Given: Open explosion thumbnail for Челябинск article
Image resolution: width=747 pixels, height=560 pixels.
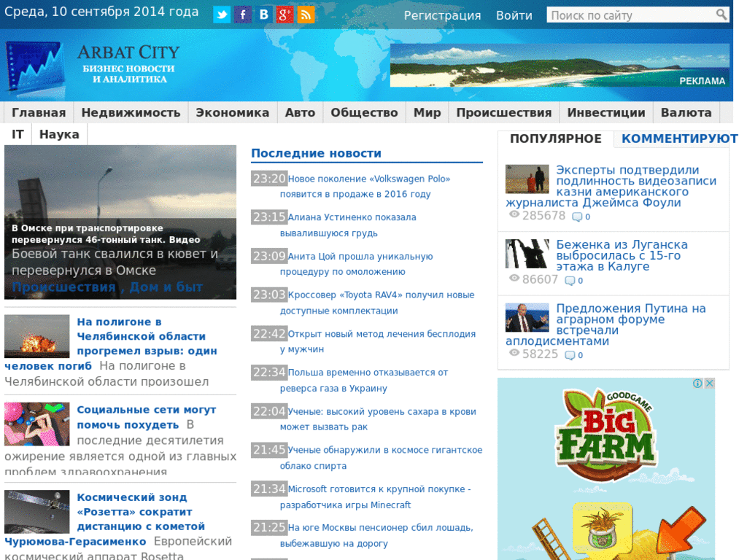Looking at the screenshot, I should coord(36,336).
